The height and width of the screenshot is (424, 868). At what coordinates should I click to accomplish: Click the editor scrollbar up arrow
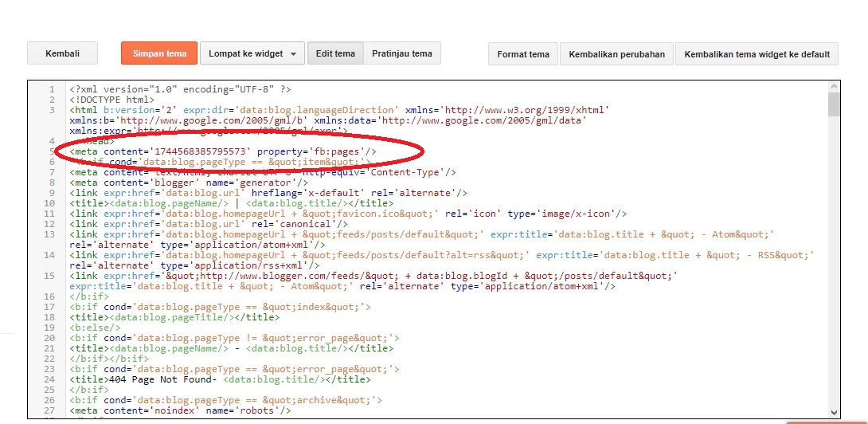[834, 86]
